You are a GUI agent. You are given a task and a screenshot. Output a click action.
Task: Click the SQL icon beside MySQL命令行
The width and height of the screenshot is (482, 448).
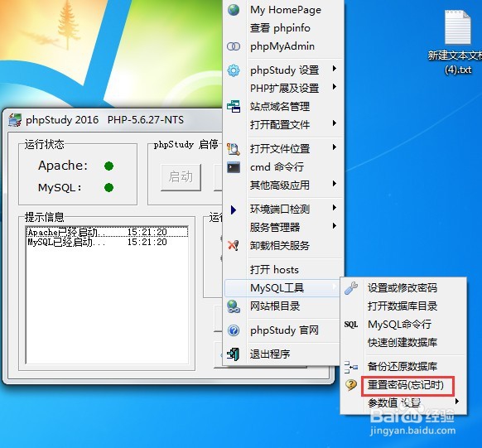[x=351, y=325]
